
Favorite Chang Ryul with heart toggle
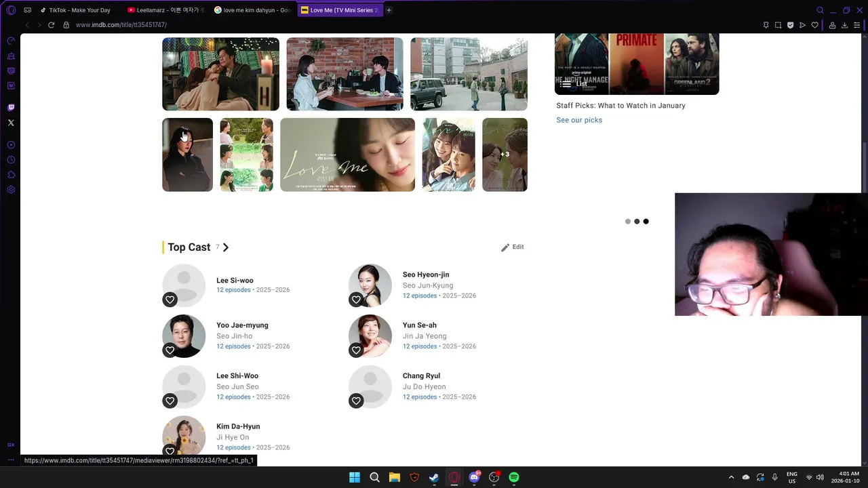pyautogui.click(x=356, y=401)
